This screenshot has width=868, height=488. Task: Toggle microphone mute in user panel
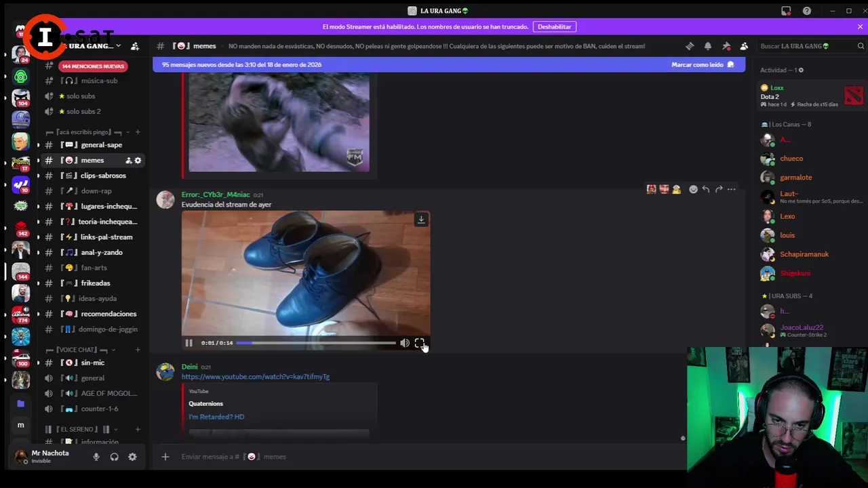pyautogui.click(x=96, y=457)
